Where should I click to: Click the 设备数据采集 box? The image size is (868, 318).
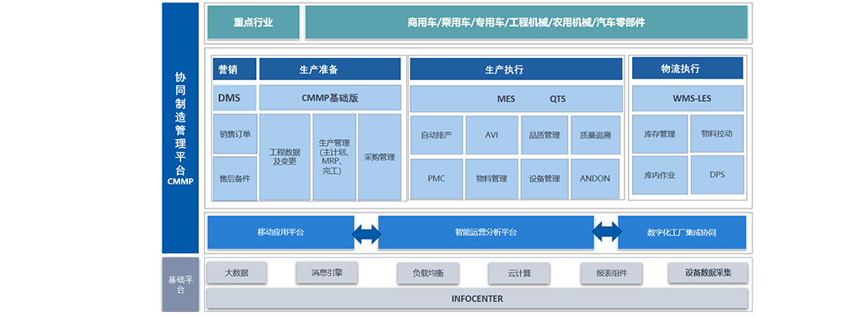(x=708, y=272)
